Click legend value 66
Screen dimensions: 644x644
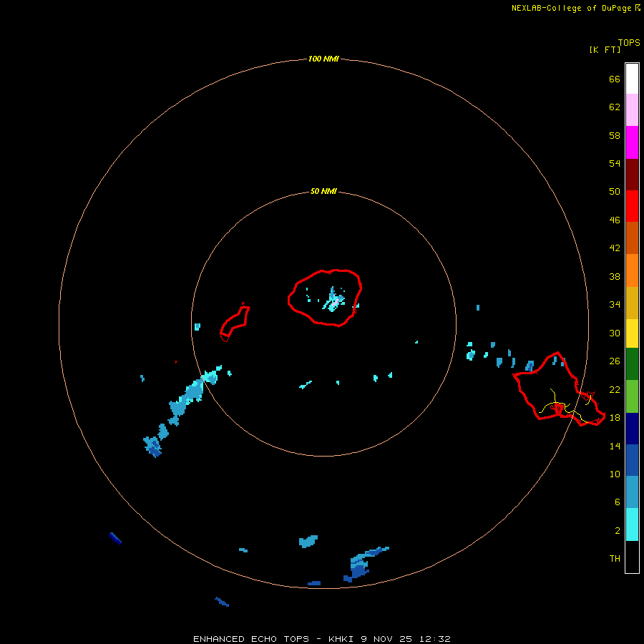point(615,79)
